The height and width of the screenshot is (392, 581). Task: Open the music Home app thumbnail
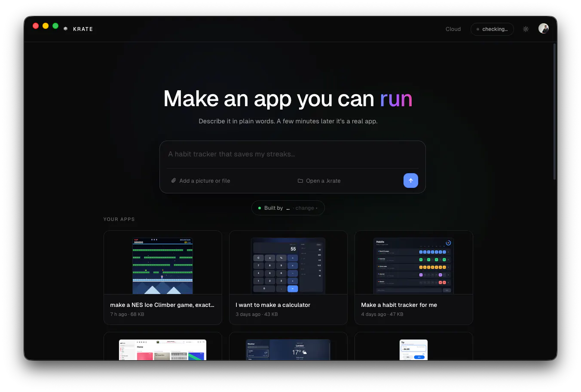pyautogui.click(x=162, y=349)
